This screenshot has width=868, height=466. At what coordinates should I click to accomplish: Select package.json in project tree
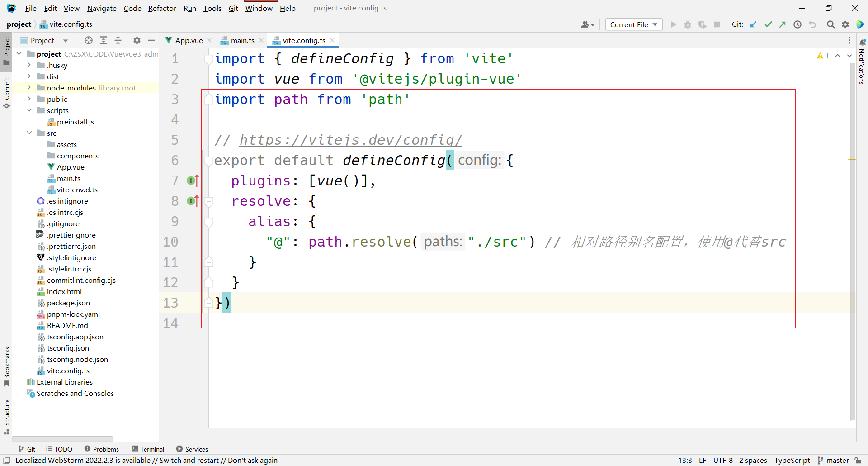click(x=68, y=303)
